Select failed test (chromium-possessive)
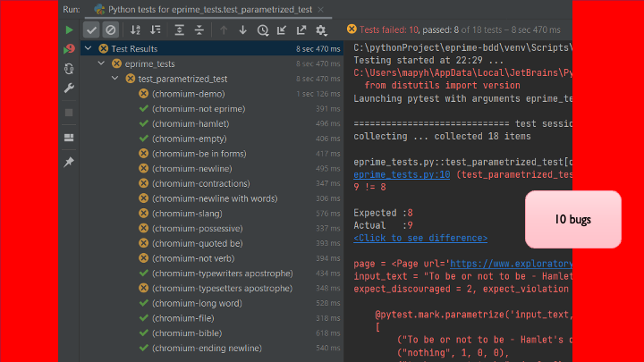This screenshot has height=362, width=644. coord(197,229)
